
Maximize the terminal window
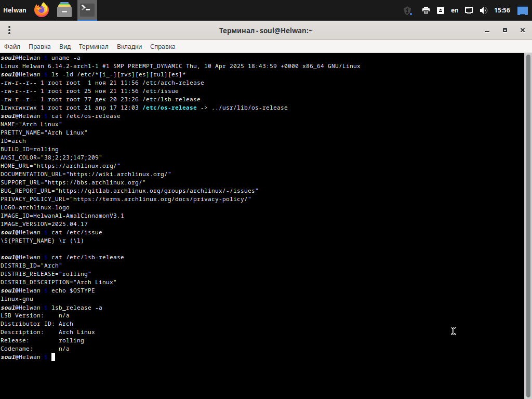click(x=505, y=30)
